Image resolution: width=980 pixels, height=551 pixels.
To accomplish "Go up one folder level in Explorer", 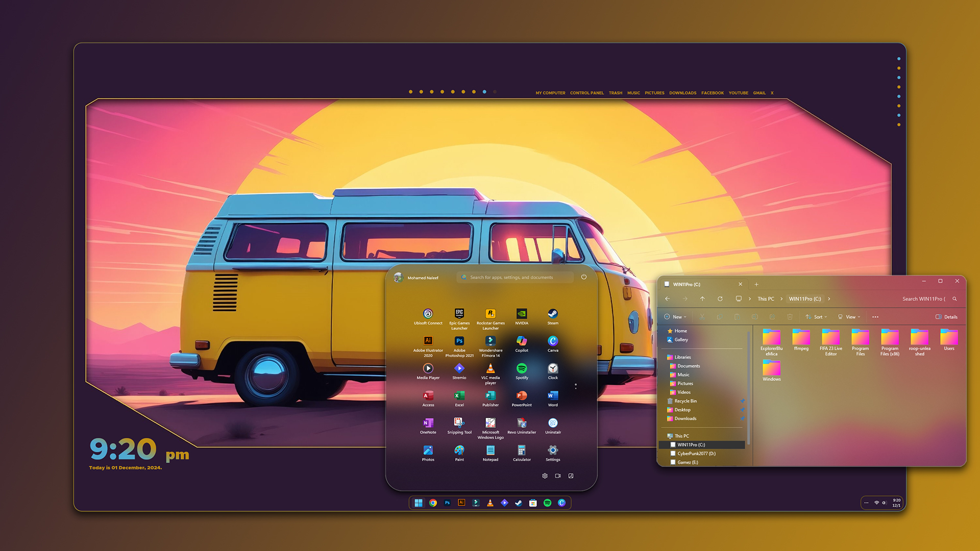I will pos(702,299).
